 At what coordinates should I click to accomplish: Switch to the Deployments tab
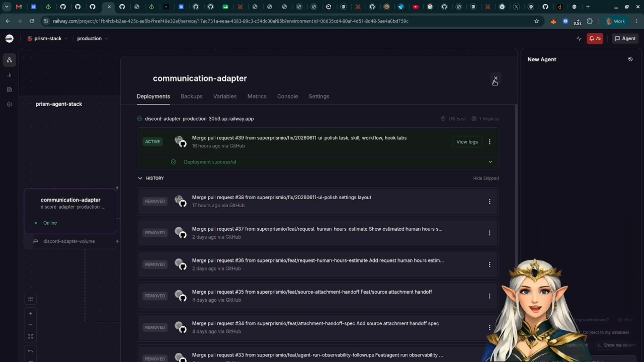153,97
